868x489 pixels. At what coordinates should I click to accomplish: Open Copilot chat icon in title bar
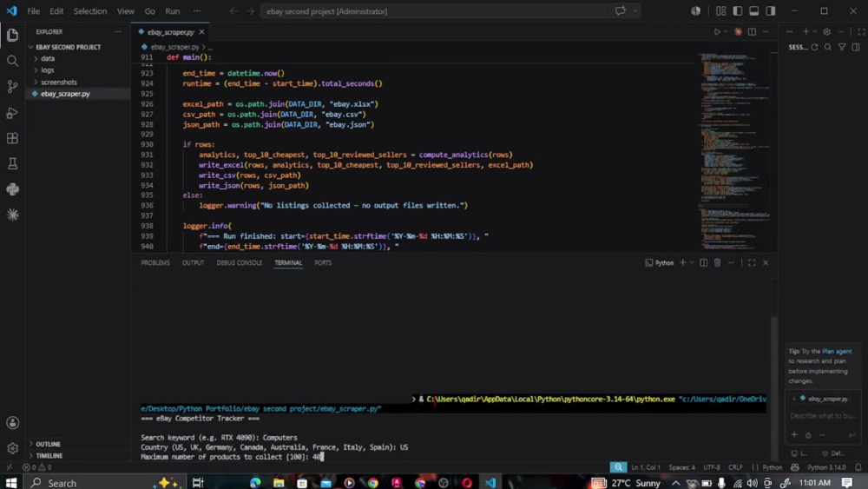(x=620, y=11)
